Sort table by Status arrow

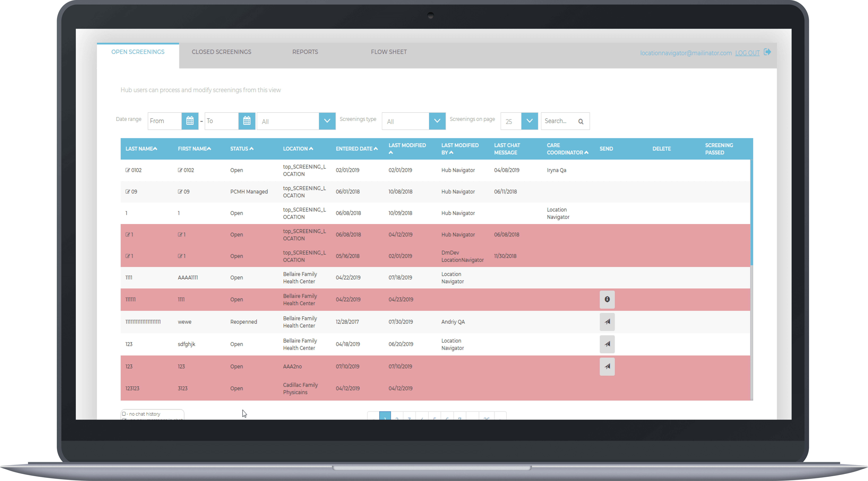251,149
